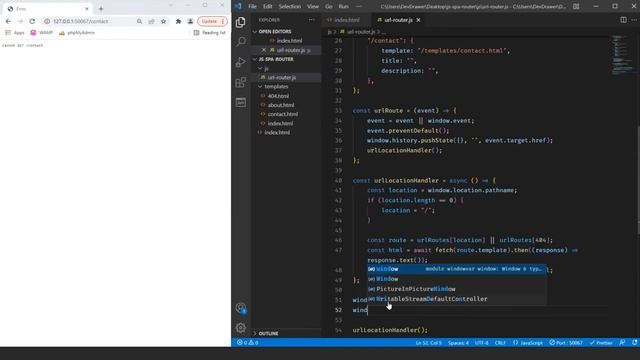Click errors and warnings status indicator

[x=247, y=342]
